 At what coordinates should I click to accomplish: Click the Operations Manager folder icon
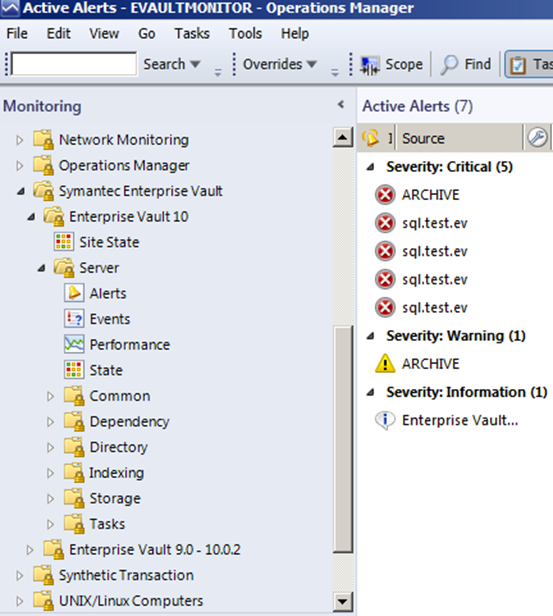43,165
